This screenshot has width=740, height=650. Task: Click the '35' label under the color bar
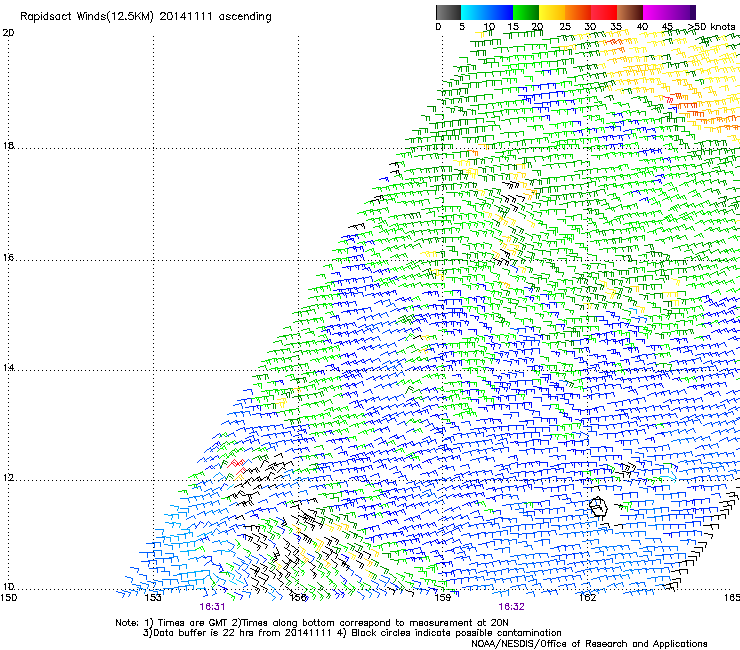(616, 27)
